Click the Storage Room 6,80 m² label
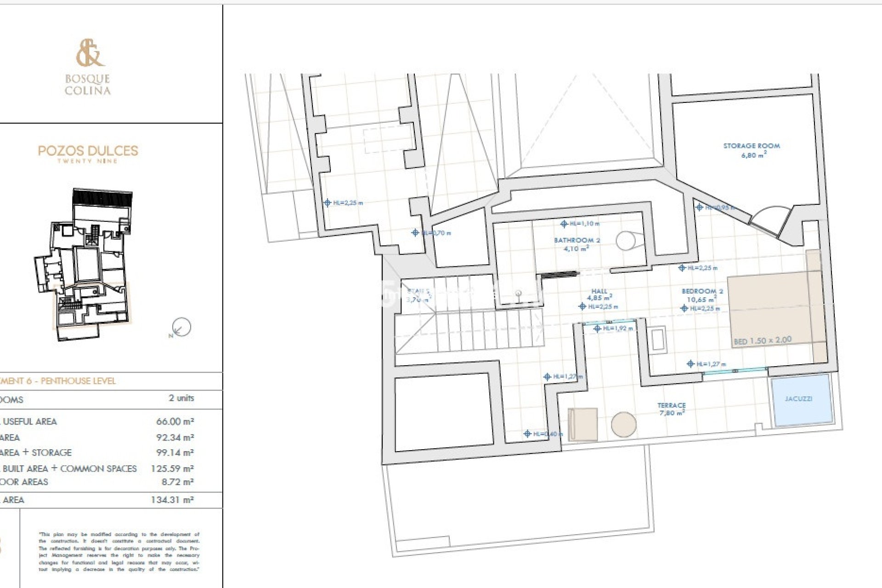Viewport: 882px width, 588px height. click(752, 150)
